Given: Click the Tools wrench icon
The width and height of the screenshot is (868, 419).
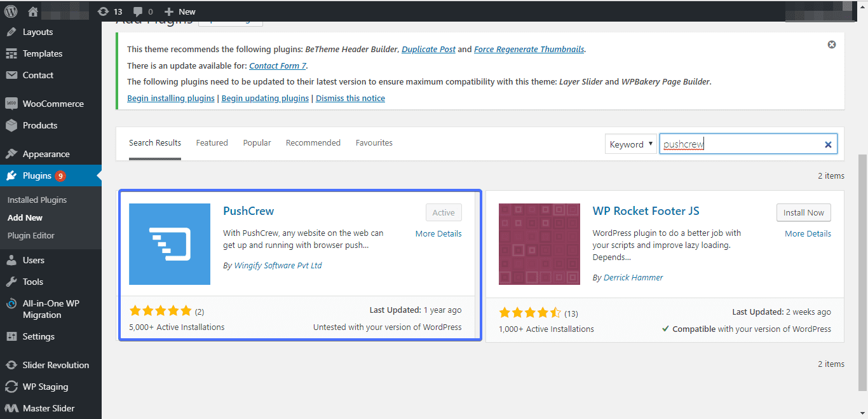Looking at the screenshot, I should pos(11,282).
